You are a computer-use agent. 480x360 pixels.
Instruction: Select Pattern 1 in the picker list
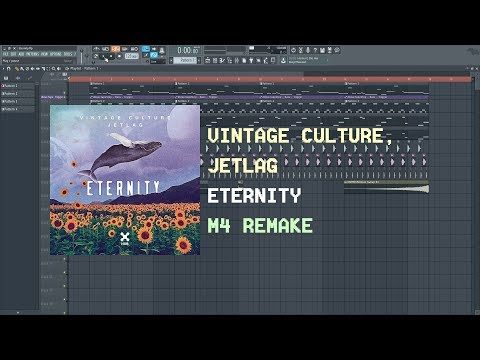[17, 86]
